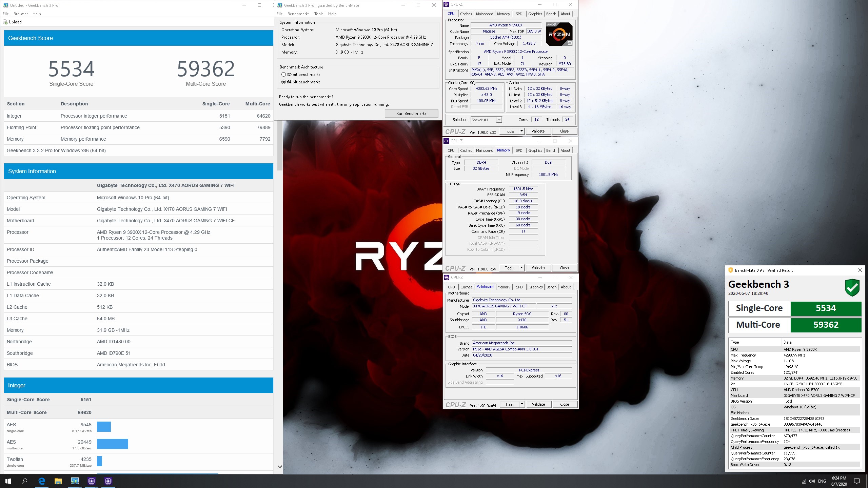Image resolution: width=868 pixels, height=488 pixels.
Task: Click the Memory performance row in score table
Action: pyautogui.click(x=138, y=139)
